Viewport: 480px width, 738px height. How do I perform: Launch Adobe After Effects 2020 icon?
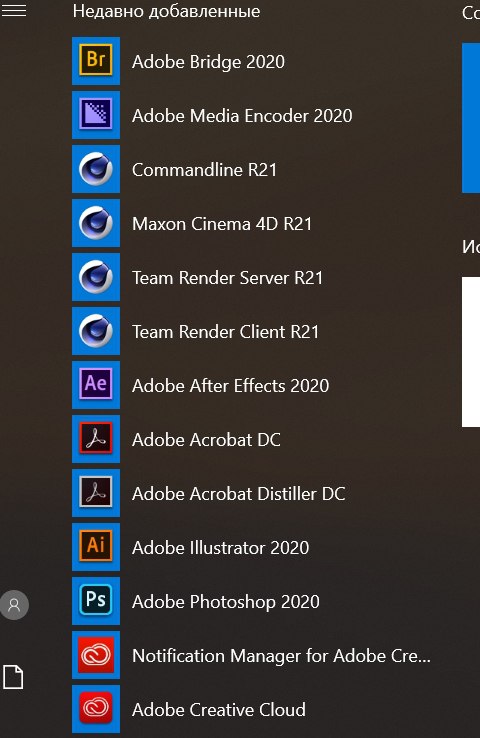coord(96,385)
